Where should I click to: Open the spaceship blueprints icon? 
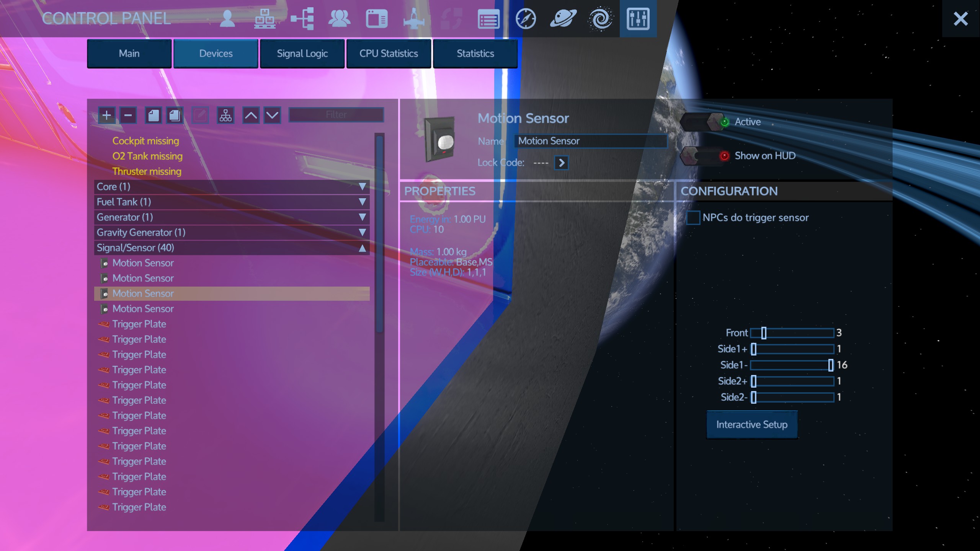coord(414,19)
